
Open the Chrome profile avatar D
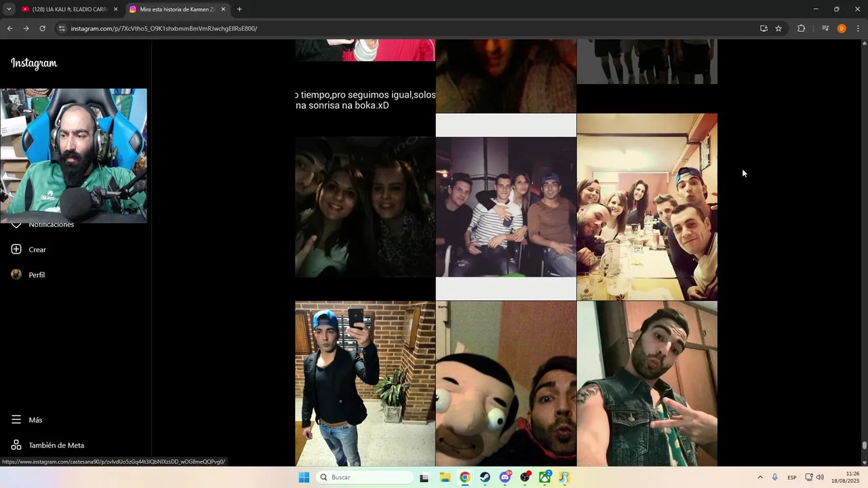coord(842,28)
